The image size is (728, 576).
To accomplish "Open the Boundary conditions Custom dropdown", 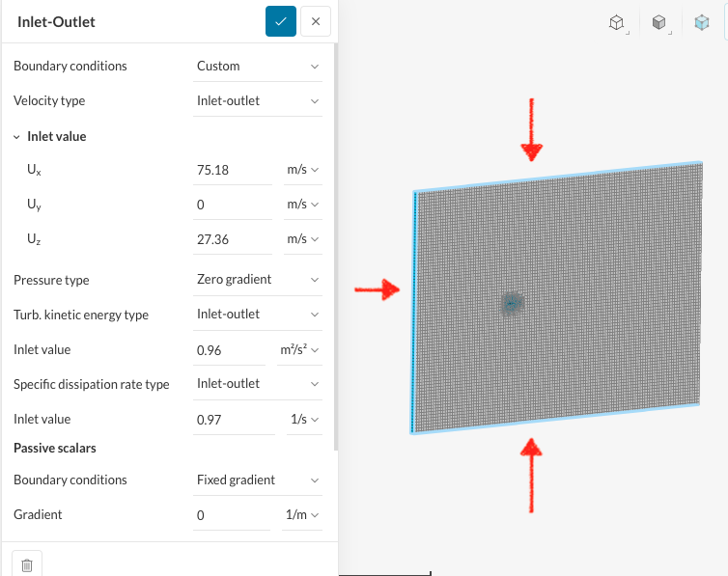I will 257,67.
